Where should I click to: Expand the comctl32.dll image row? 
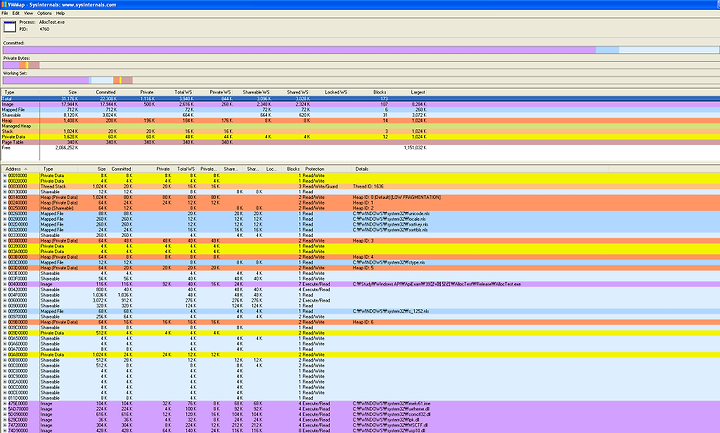tap(5, 414)
